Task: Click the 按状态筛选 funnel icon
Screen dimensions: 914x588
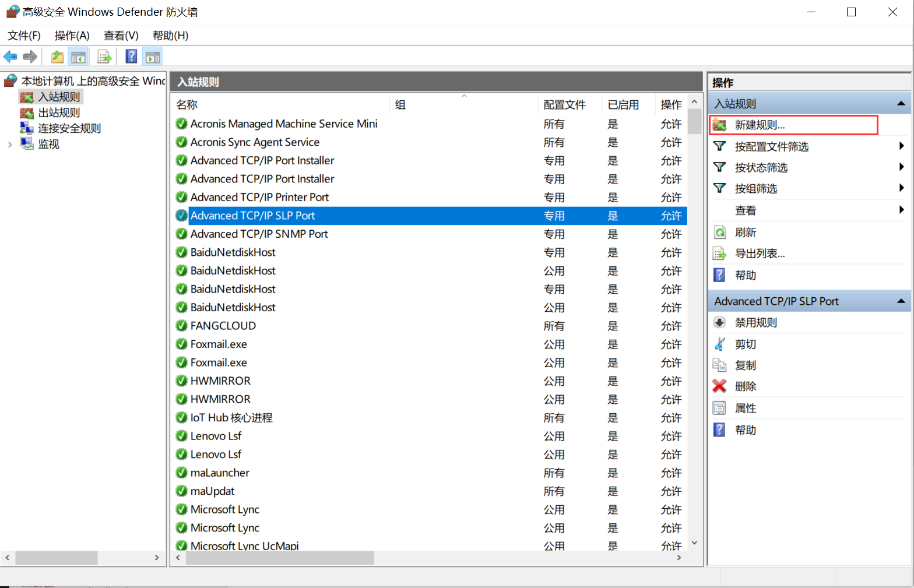Action: [x=720, y=167]
